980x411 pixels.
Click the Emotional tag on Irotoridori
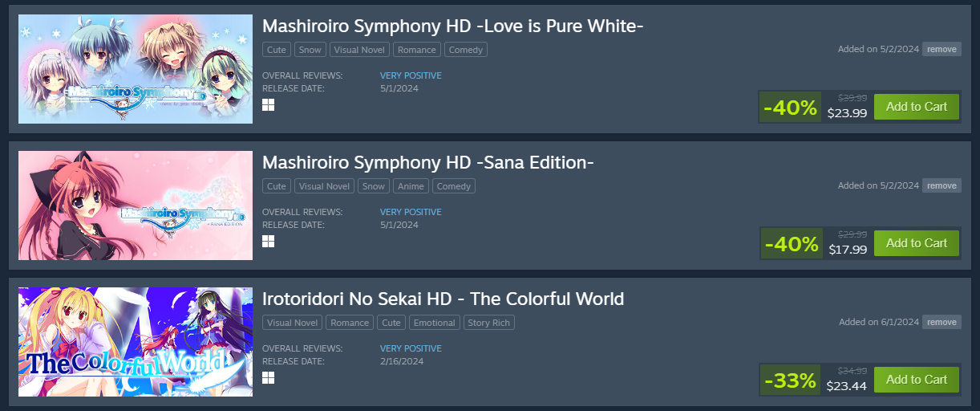[435, 323]
